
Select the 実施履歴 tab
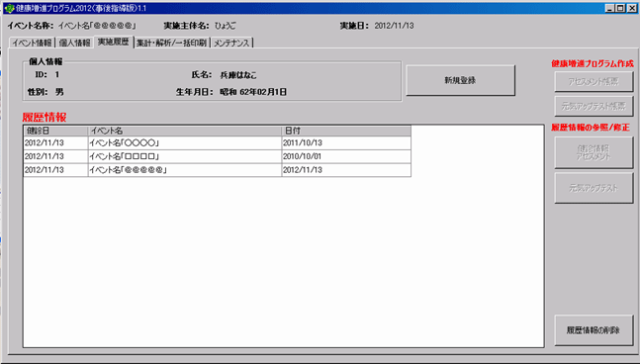[x=113, y=42]
